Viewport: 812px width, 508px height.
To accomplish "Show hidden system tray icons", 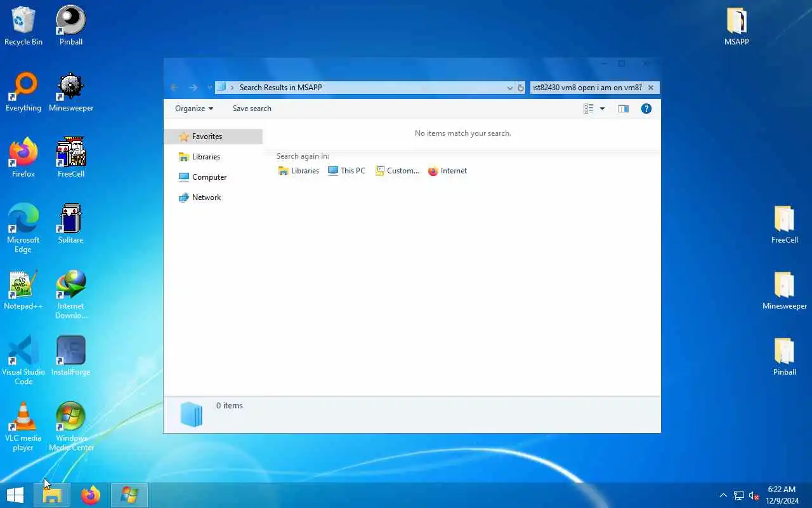I will 723,495.
